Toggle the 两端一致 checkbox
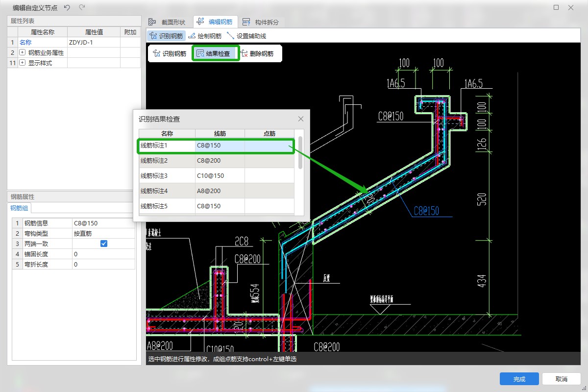Screen dimensions: 588x392 tap(104, 244)
